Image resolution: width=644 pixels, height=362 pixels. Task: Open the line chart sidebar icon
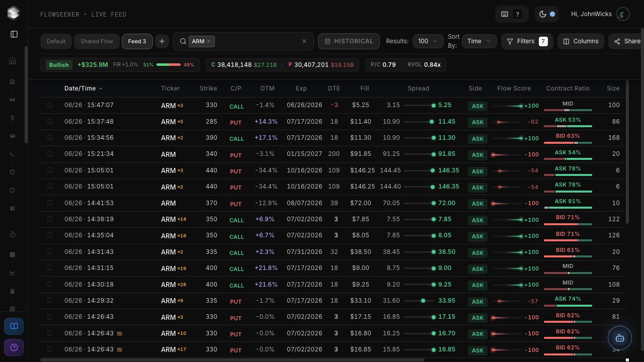[13, 273]
